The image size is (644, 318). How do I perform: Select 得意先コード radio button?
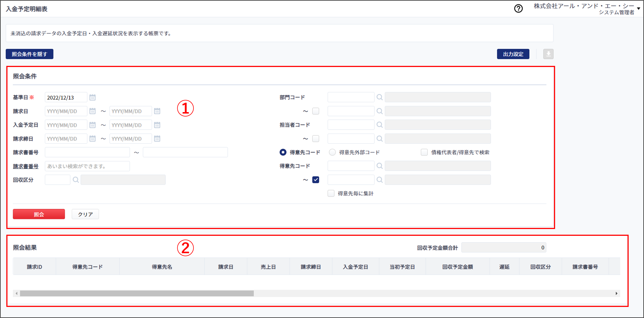pos(283,152)
